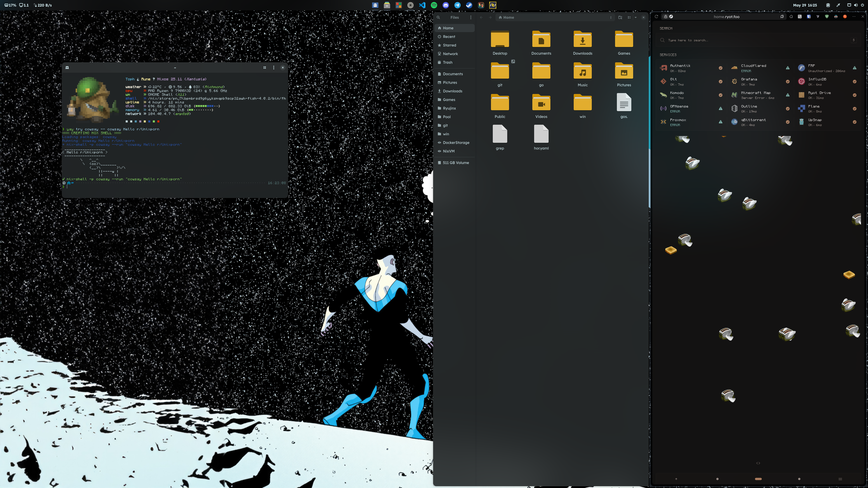Viewport: 868px width, 488px height.
Task: Open Ryujinx bookmark in Files sidebar
Action: [455, 108]
